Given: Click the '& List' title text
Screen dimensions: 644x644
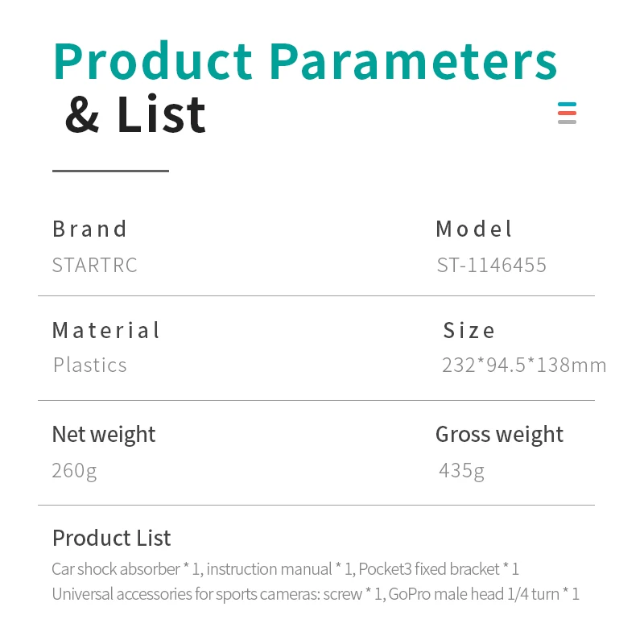Looking at the screenshot, I should 135,114.
